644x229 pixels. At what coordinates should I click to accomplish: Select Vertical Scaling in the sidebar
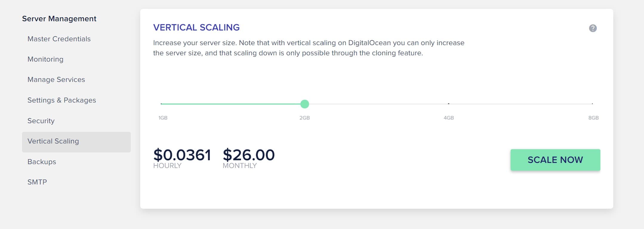click(x=53, y=141)
